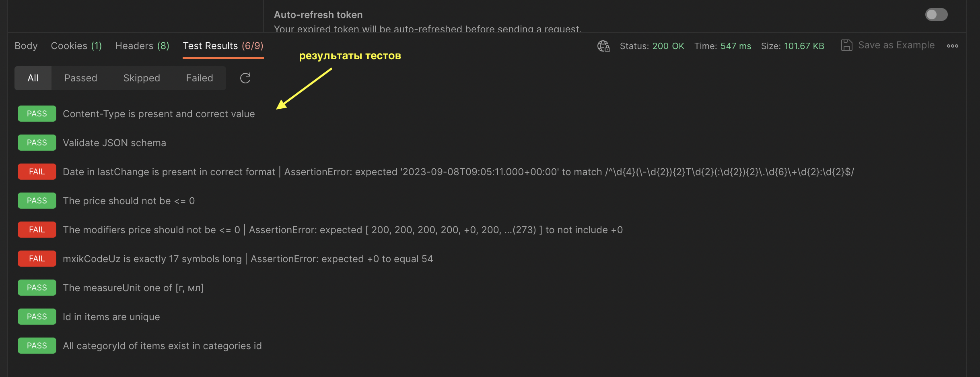This screenshot has height=377, width=980.
Task: Click the refresh test results icon
Action: [245, 78]
